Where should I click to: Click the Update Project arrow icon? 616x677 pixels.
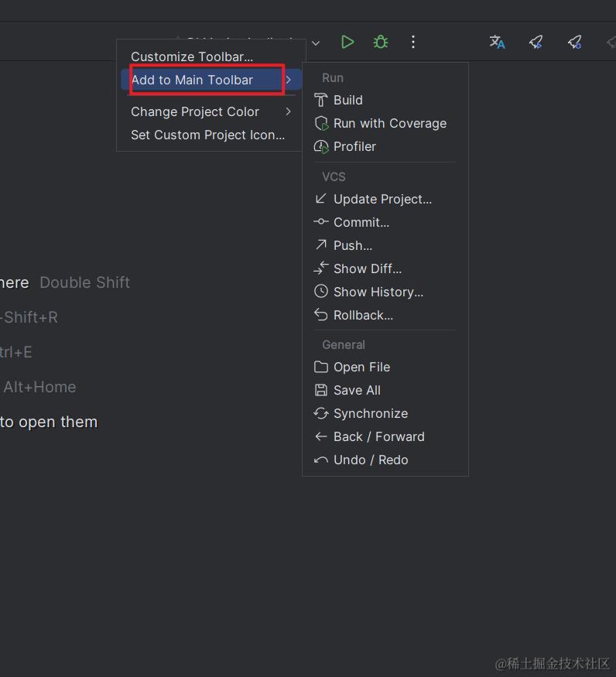321,199
